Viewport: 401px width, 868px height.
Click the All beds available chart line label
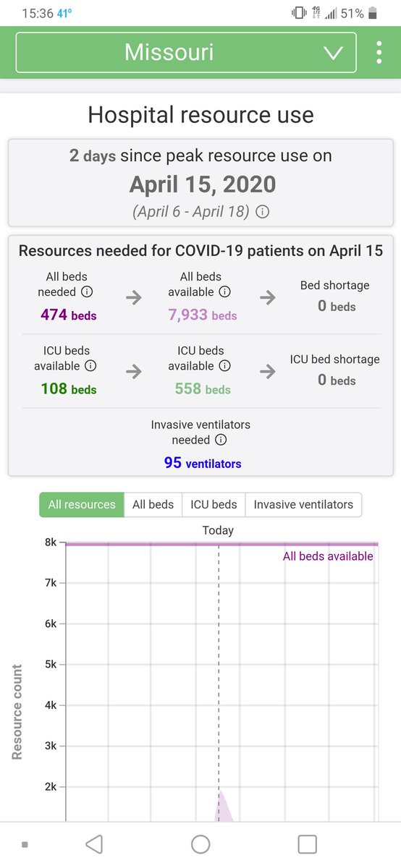coord(328,556)
